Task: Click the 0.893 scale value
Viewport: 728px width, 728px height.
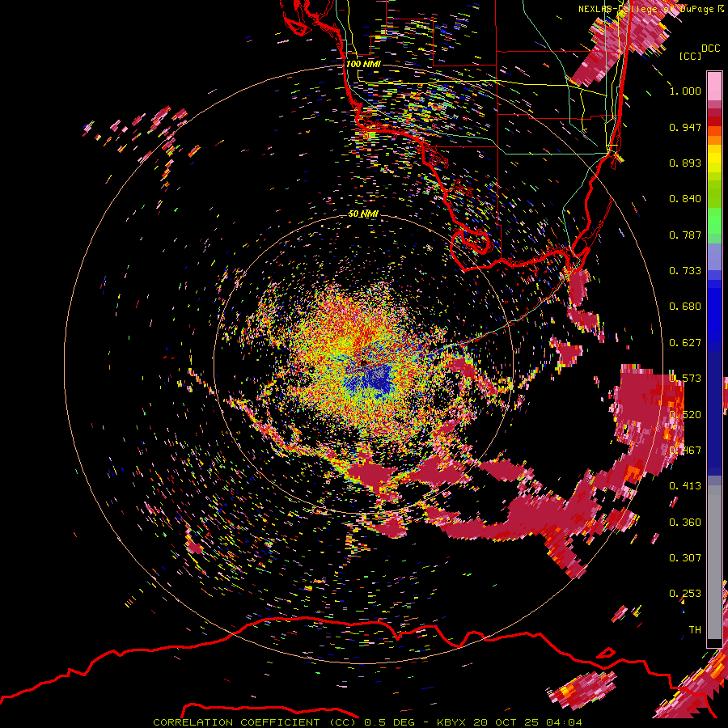Action: pos(685,163)
